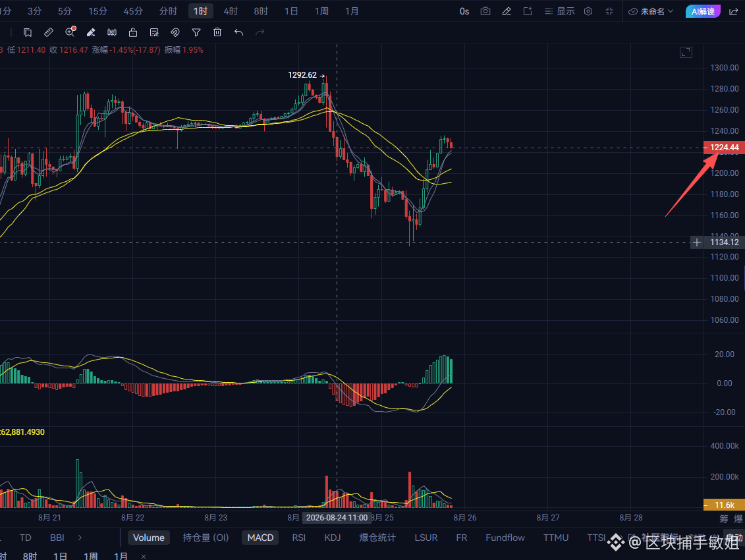Switch to the 1周 timeframe in the top bar

coord(321,11)
